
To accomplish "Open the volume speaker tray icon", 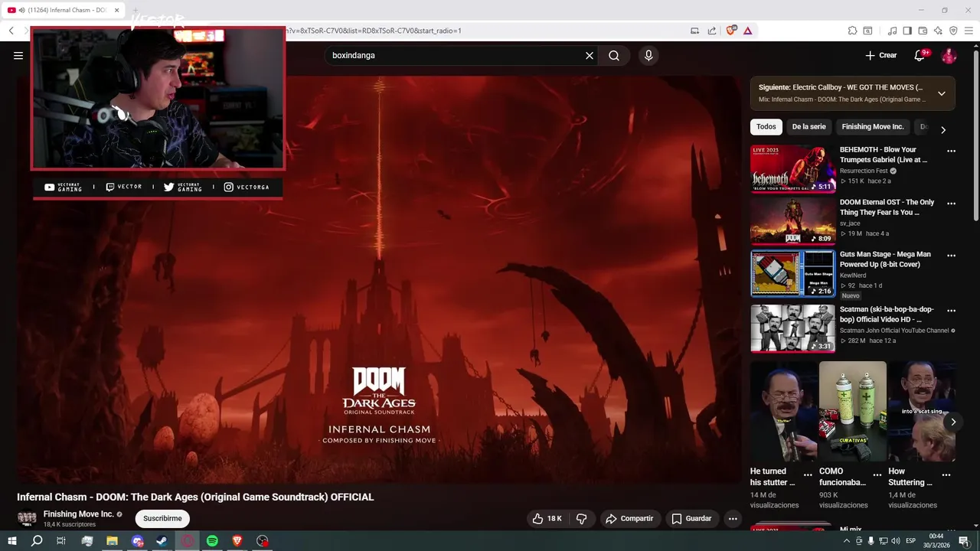I will point(896,541).
